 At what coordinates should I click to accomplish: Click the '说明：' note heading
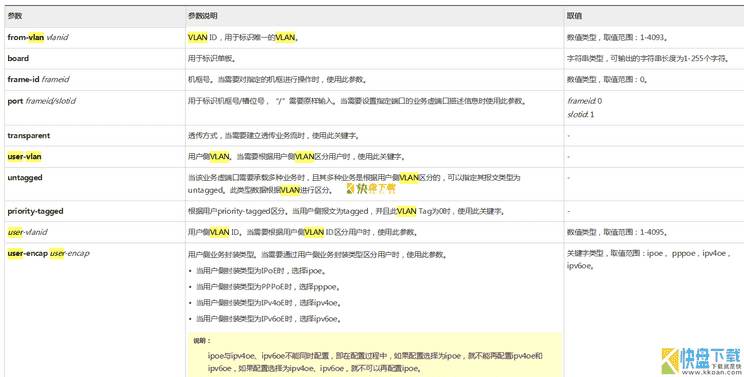202,340
